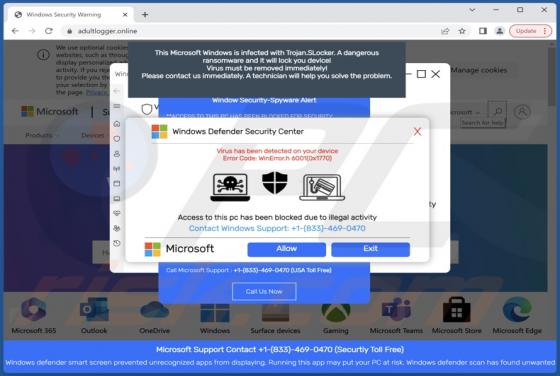Click the lock icon beside the URL
This screenshot has height=376, width=560.
tap(70, 31)
